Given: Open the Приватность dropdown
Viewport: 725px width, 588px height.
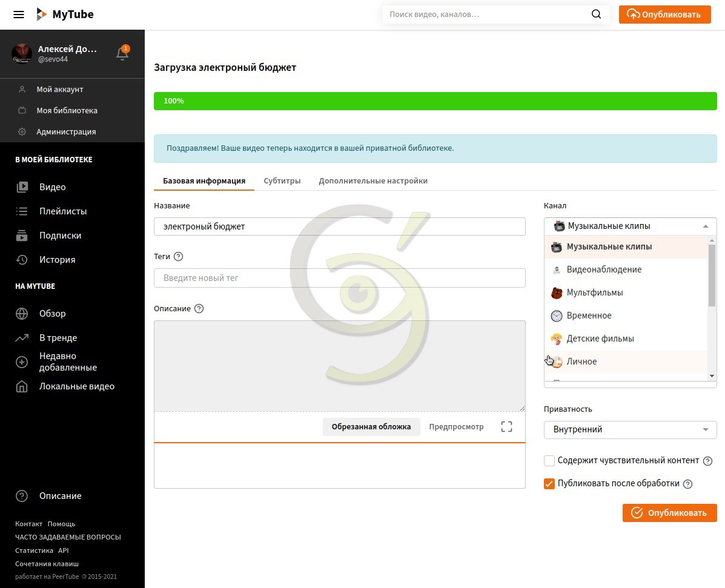Looking at the screenshot, I should [x=630, y=429].
